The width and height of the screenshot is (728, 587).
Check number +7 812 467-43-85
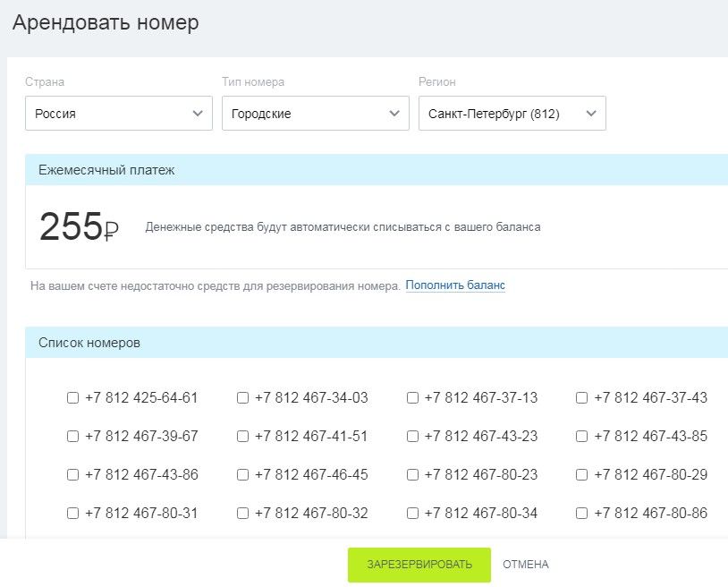[x=581, y=437]
